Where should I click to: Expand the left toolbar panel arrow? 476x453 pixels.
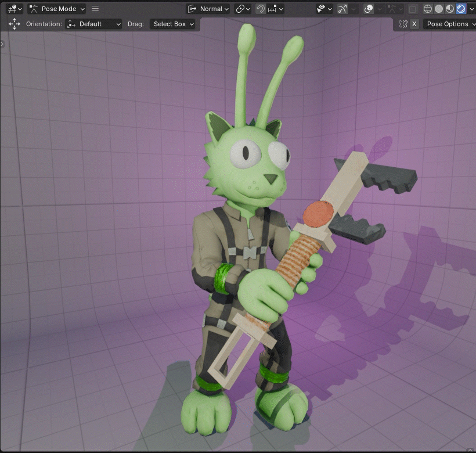[3, 43]
